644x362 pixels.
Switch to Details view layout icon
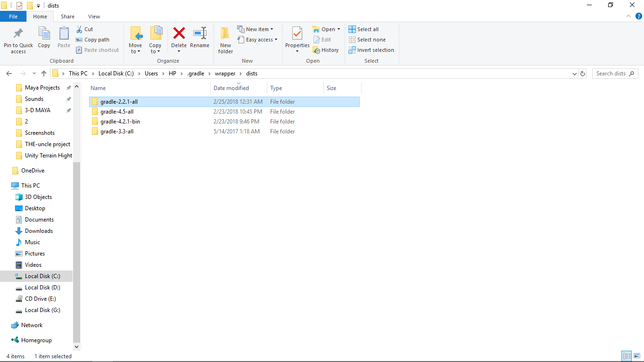[627, 356]
